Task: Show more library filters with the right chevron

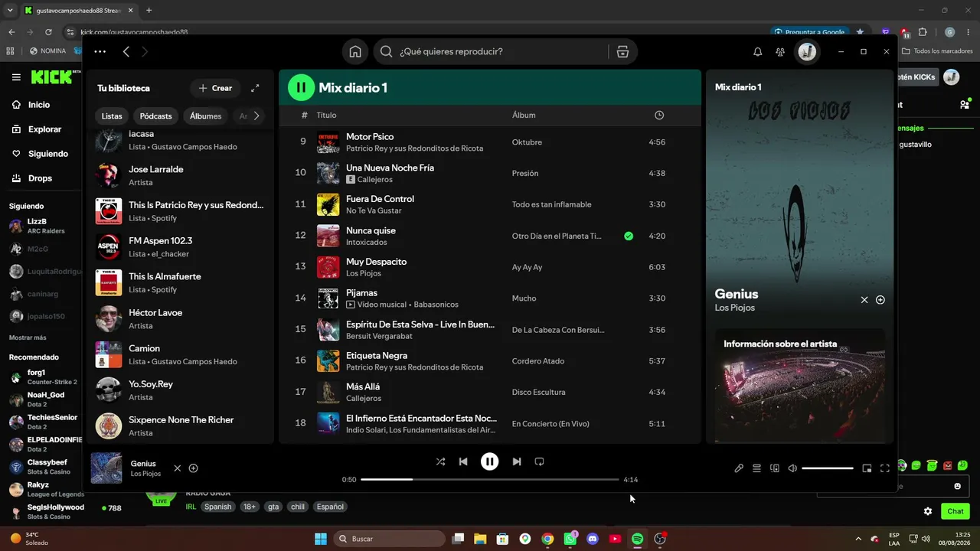Action: (256, 116)
